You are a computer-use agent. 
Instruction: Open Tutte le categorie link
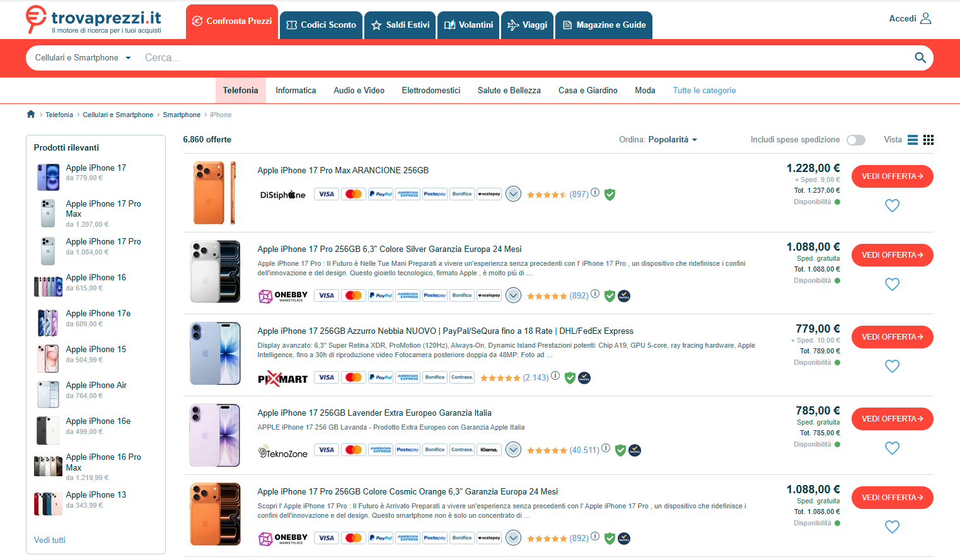point(704,91)
